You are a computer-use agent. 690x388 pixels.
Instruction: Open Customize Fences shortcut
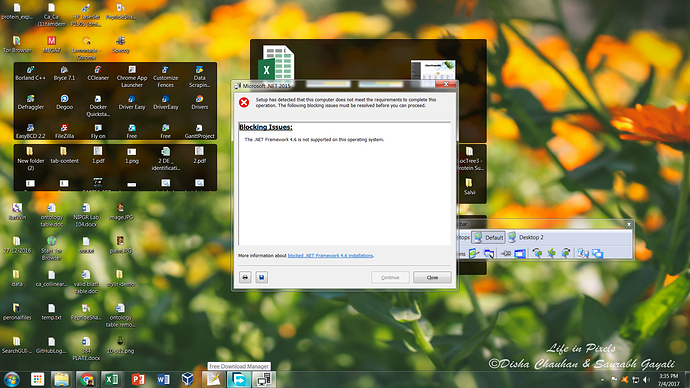tap(165, 77)
